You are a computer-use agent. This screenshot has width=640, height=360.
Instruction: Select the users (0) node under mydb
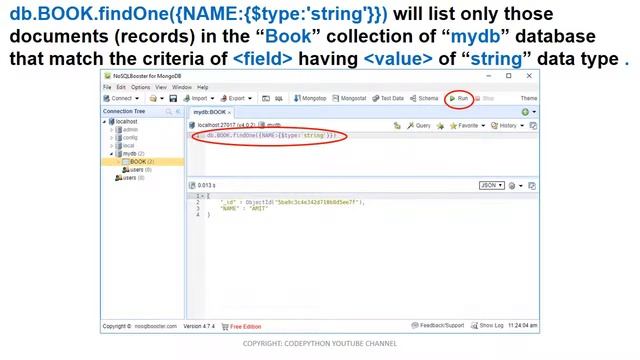pyautogui.click(x=137, y=170)
